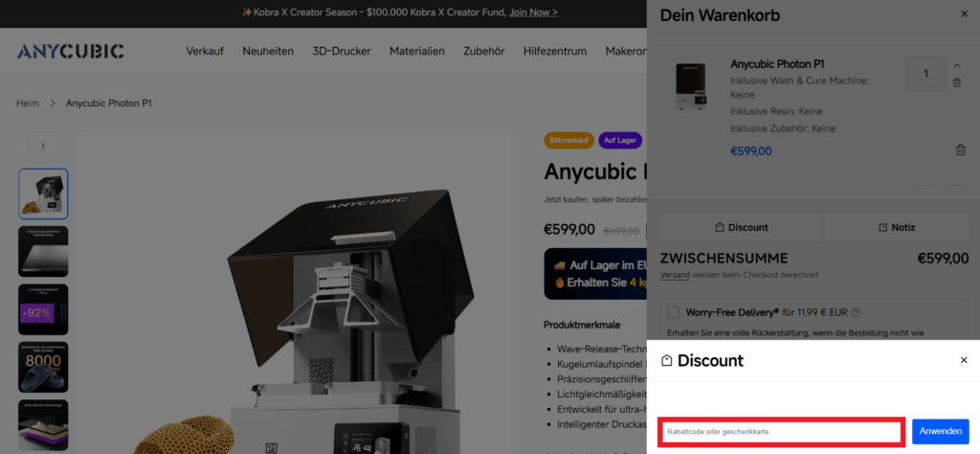This screenshot has width=980, height=454.
Task: Follow the Versand link under Zwischensumme
Action: (675, 275)
